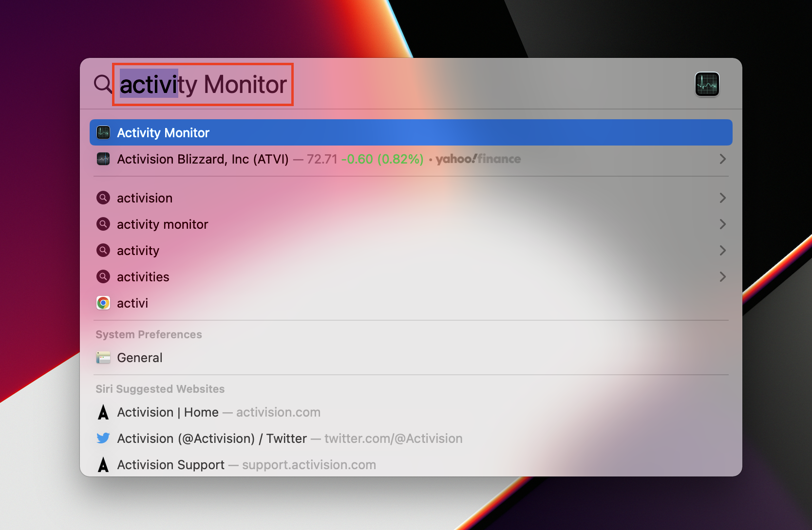The width and height of the screenshot is (812, 530).
Task: Click the search icon beside activities suggestion
Action: coord(103,276)
